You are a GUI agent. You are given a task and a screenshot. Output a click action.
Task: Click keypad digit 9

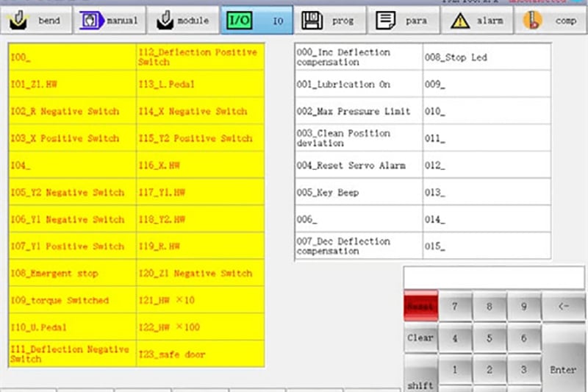524,307
